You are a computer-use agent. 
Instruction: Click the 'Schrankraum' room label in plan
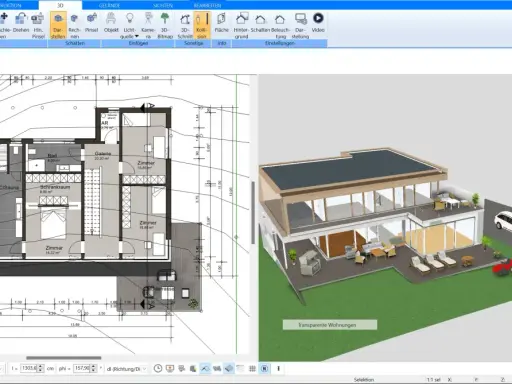click(55, 187)
